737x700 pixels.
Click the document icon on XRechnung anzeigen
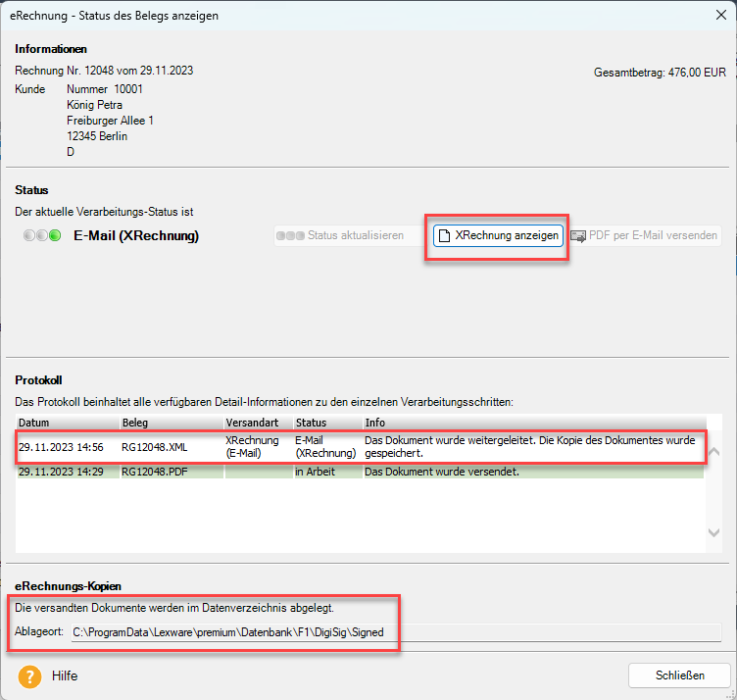[x=444, y=235]
